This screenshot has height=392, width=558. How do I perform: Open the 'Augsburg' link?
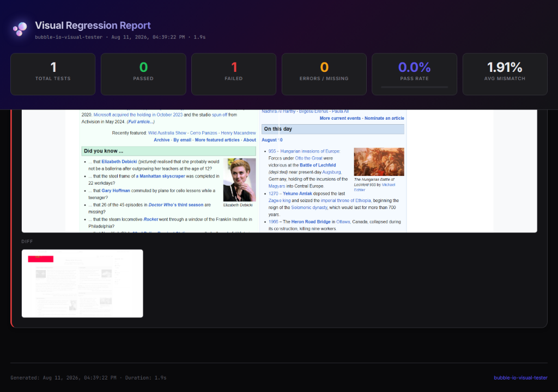tap(332, 172)
